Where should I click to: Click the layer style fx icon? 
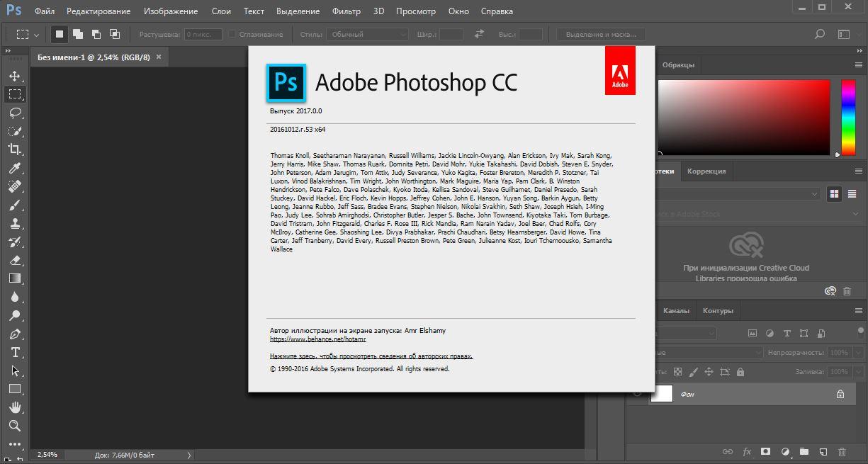[747, 451]
